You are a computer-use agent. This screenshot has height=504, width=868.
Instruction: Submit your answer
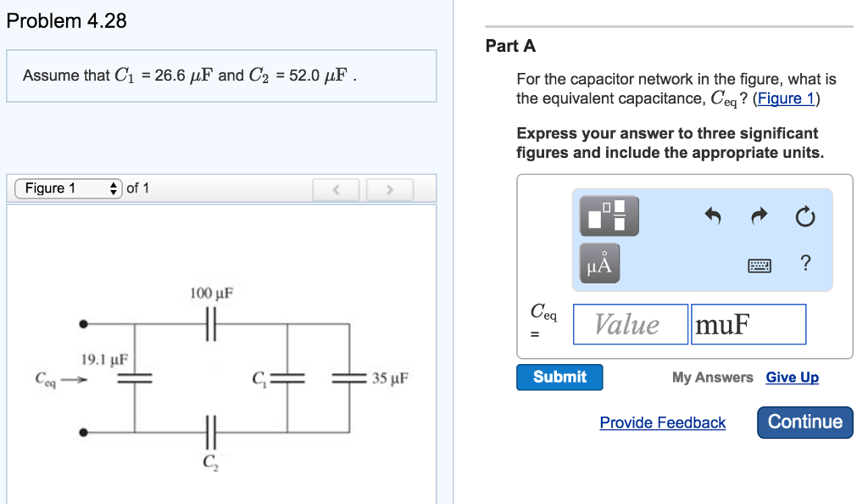point(559,377)
